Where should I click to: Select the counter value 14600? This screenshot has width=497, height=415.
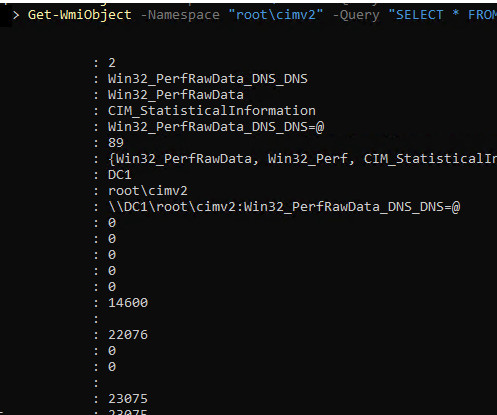click(128, 303)
